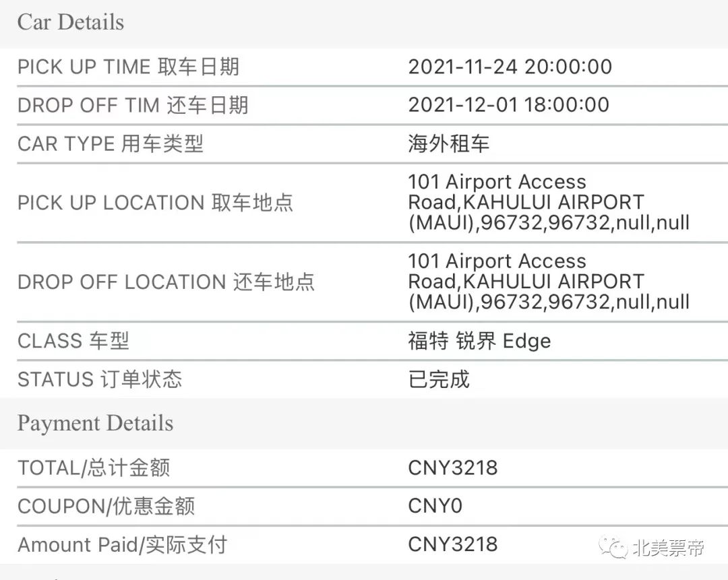Click the total amount CNY3218 in TOTAL row
The width and height of the screenshot is (728, 580).
(453, 468)
